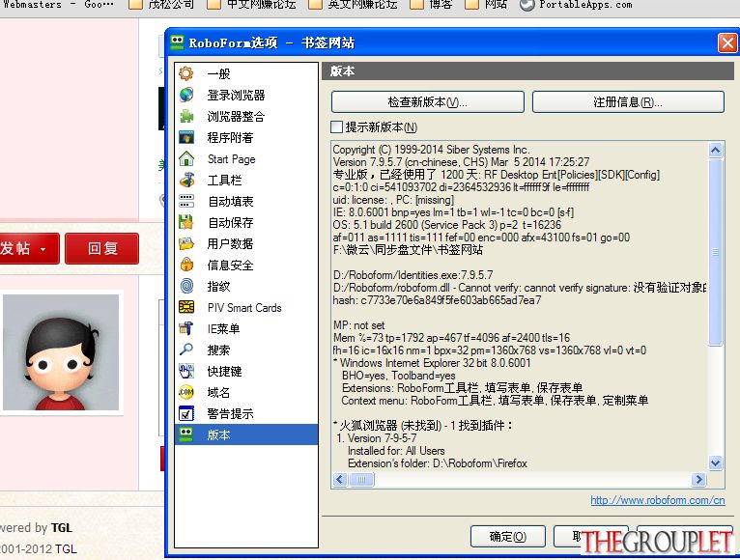Screen dimensions: 740x560
Task: Click the hash: c7733e70e6a849f5fe603ab665ad7ea7 line
Action: pos(437,300)
